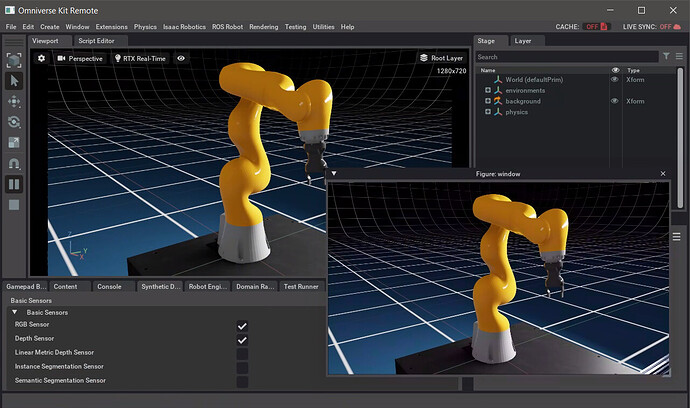The width and height of the screenshot is (690, 408).
Task: Click the left toolbar drag handle
Action: 14,42
